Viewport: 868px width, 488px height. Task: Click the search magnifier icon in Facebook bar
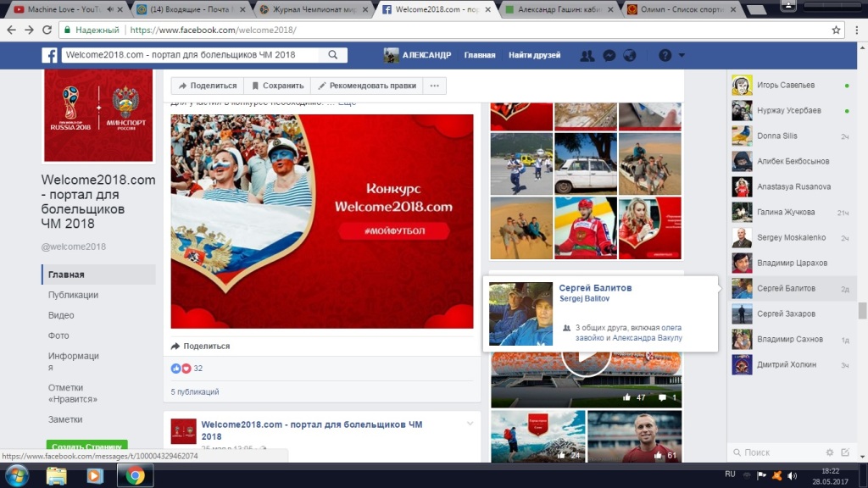332,55
